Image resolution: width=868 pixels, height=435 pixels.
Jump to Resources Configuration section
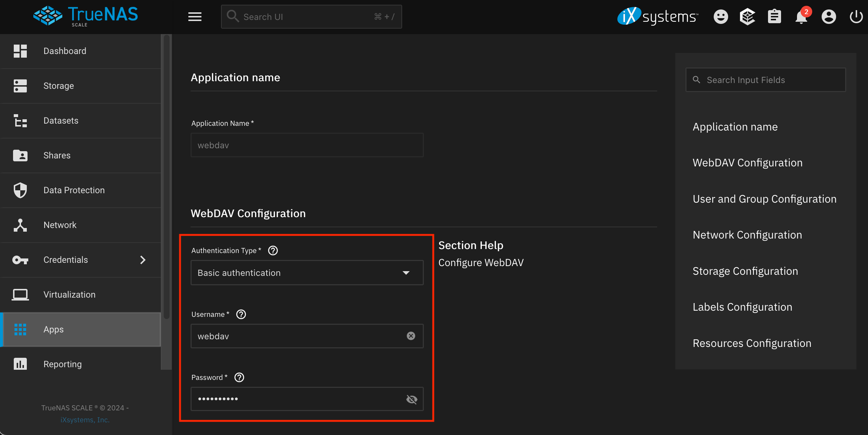coord(752,343)
